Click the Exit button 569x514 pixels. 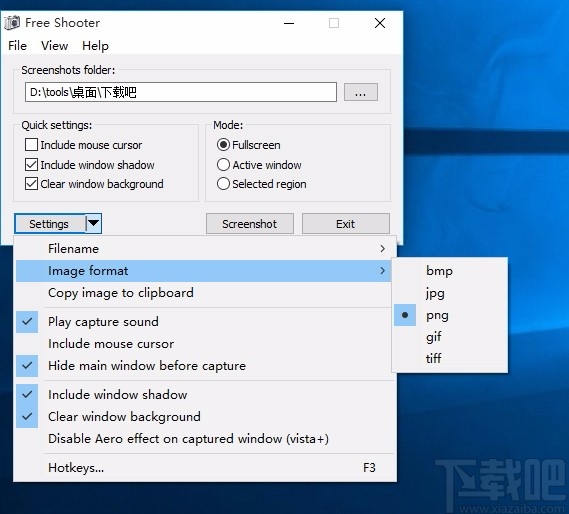click(345, 224)
